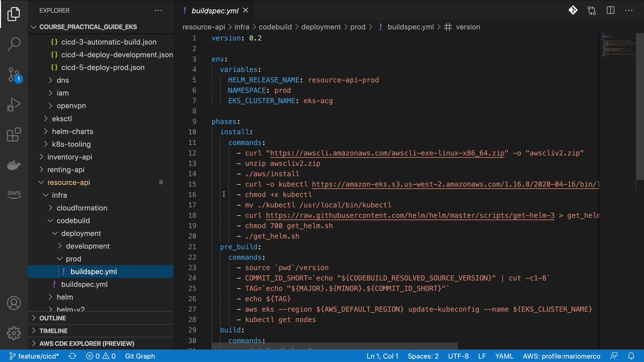This screenshot has width=644, height=362.
Task: Expand the OUTLINE panel
Action: 52,318
